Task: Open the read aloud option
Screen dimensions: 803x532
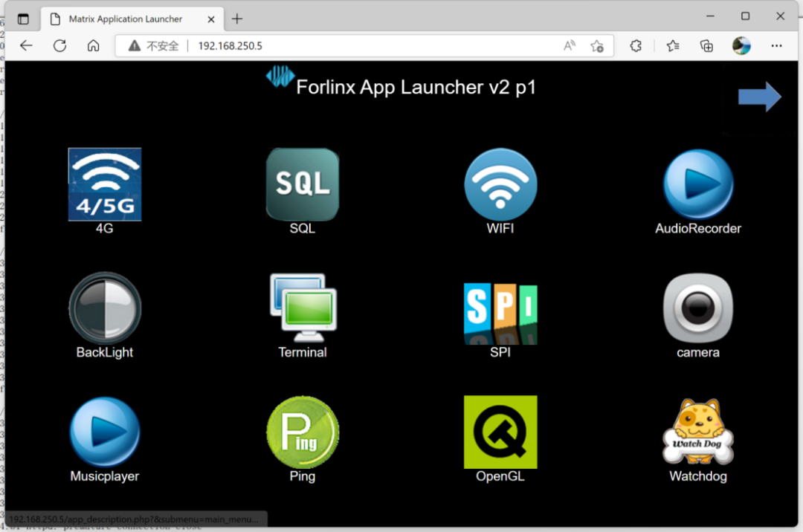Action: tap(570, 45)
